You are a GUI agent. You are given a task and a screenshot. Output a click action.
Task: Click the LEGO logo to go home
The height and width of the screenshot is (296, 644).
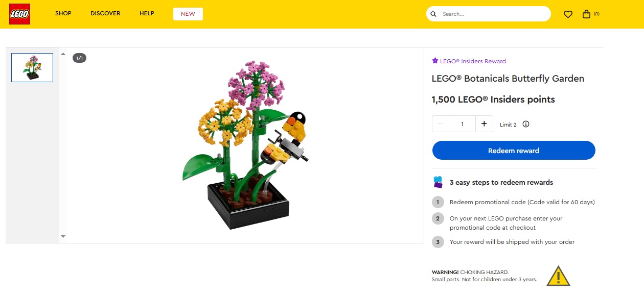(19, 14)
